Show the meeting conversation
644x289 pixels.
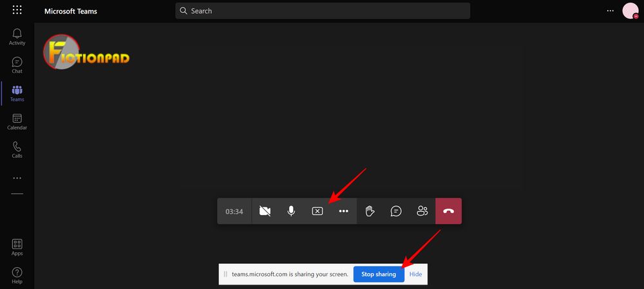pyautogui.click(x=396, y=211)
